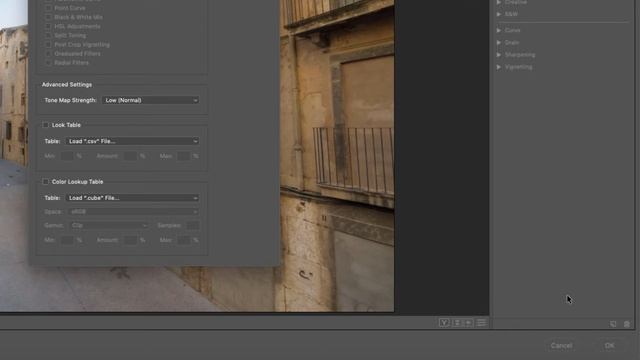Tick the Black & White Mix checkbox

pos(48,17)
